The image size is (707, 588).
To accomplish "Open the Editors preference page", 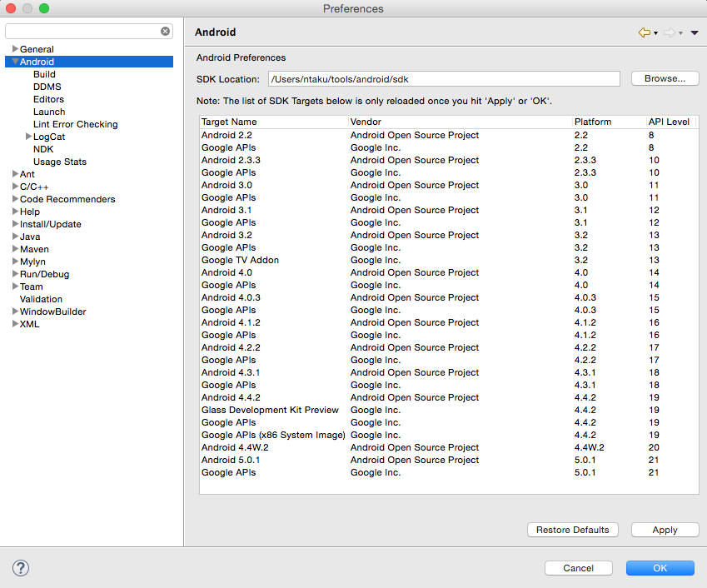I will [x=48, y=99].
